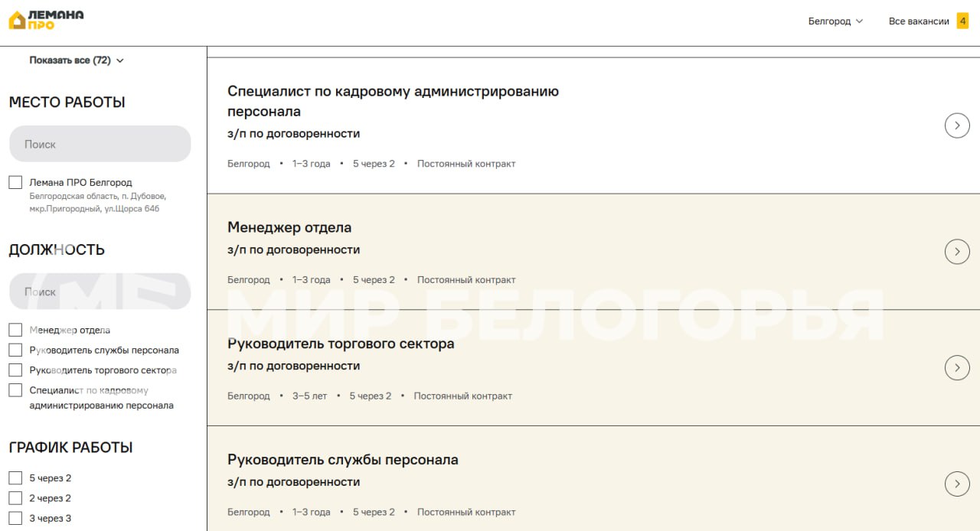Open the Белгород city dropdown
980x531 pixels.
click(x=835, y=21)
